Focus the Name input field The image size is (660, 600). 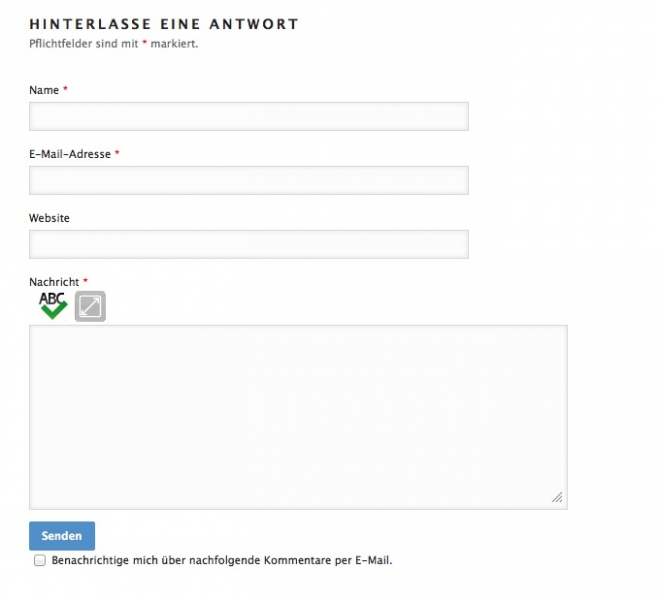click(249, 116)
